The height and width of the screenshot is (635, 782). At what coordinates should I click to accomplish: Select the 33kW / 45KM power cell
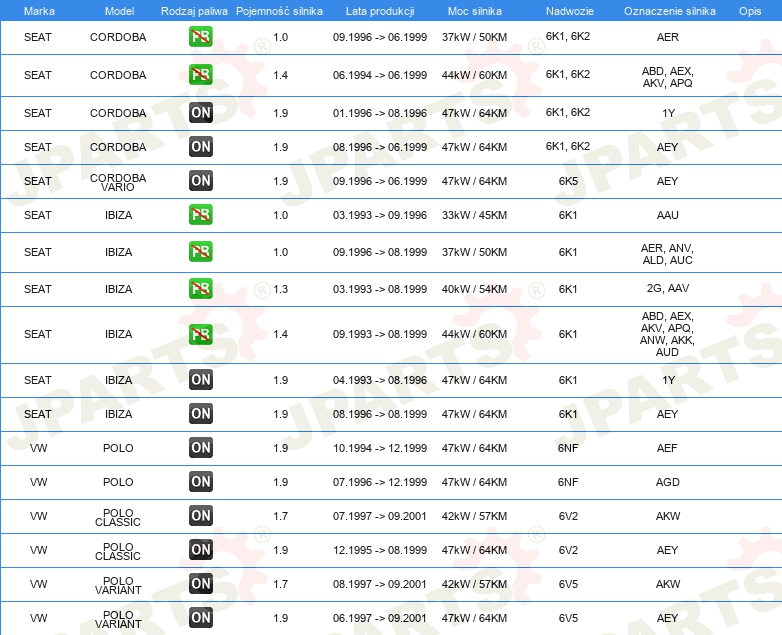pos(474,215)
